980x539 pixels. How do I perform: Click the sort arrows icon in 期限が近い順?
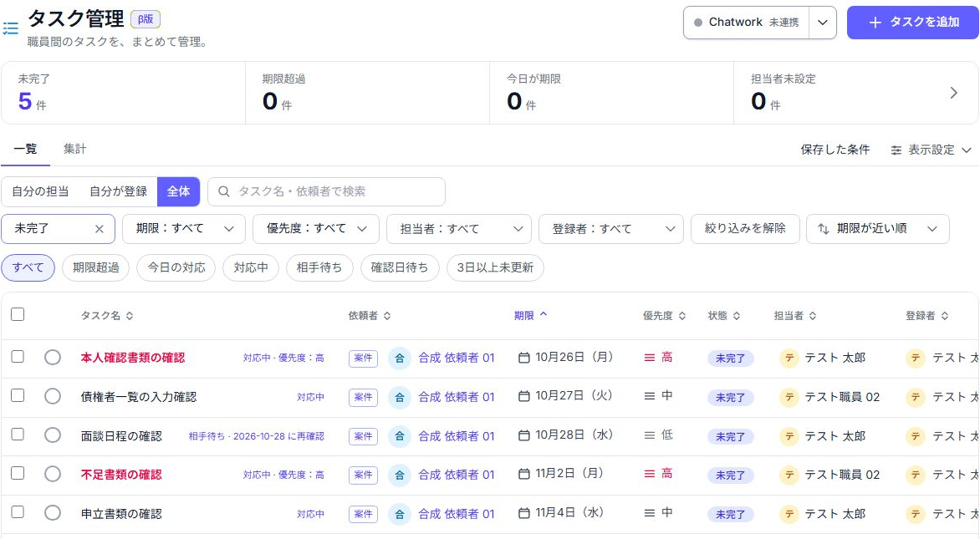pyautogui.click(x=823, y=229)
